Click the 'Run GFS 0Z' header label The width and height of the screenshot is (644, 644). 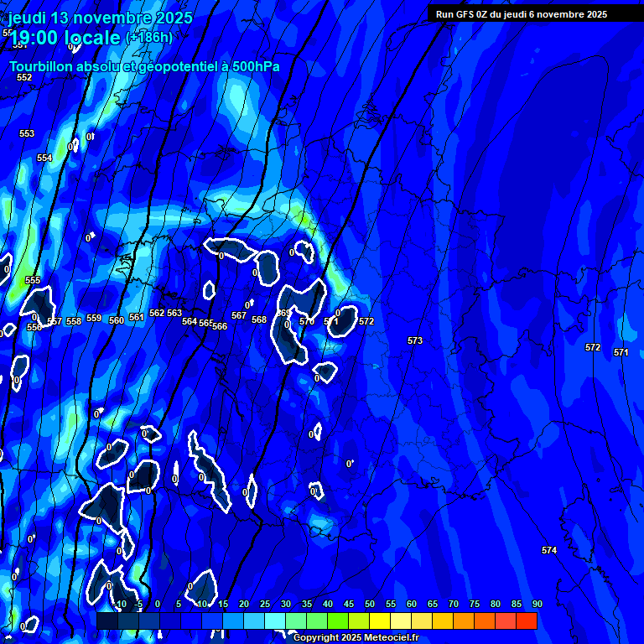[521, 14]
